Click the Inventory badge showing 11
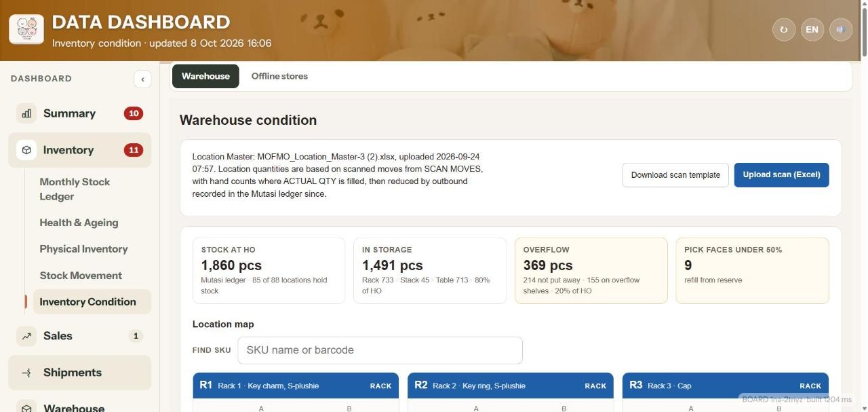 point(134,150)
